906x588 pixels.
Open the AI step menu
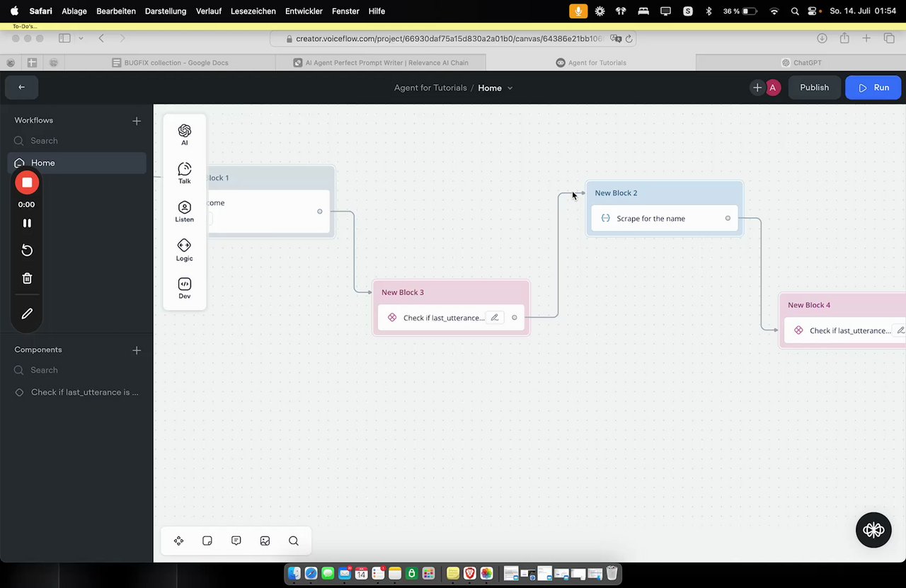click(x=184, y=134)
